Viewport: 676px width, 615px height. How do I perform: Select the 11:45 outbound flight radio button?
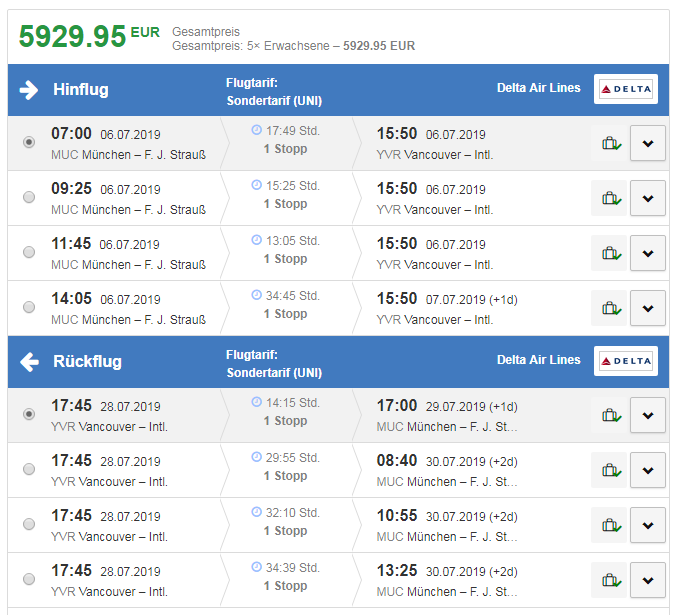click(29, 253)
